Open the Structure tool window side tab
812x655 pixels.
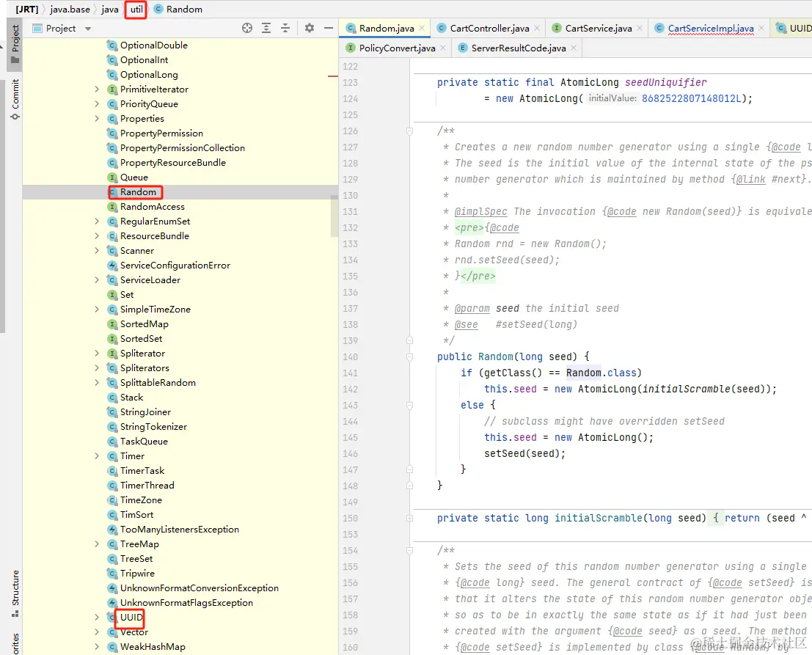15,593
